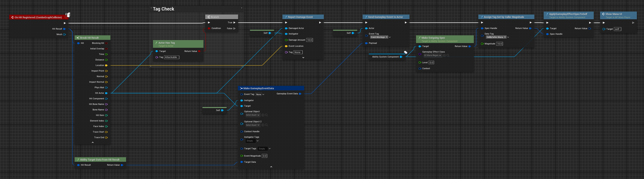
Task: Select the Branch node header
Action: (222, 17)
